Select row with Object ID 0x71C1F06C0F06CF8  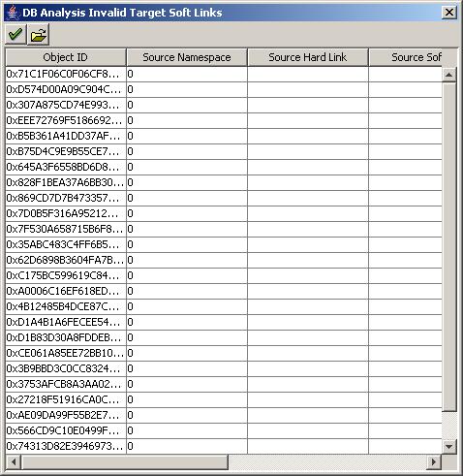[224, 75]
